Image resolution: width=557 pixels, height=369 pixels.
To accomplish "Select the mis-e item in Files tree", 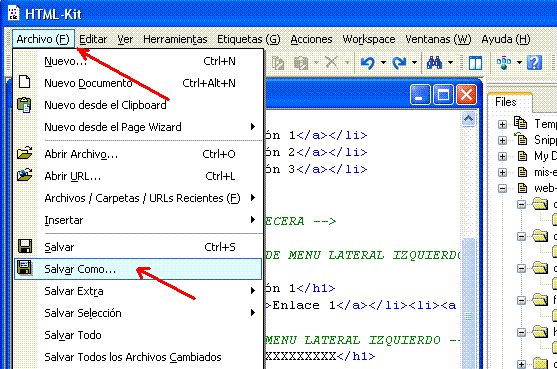I will click(545, 172).
